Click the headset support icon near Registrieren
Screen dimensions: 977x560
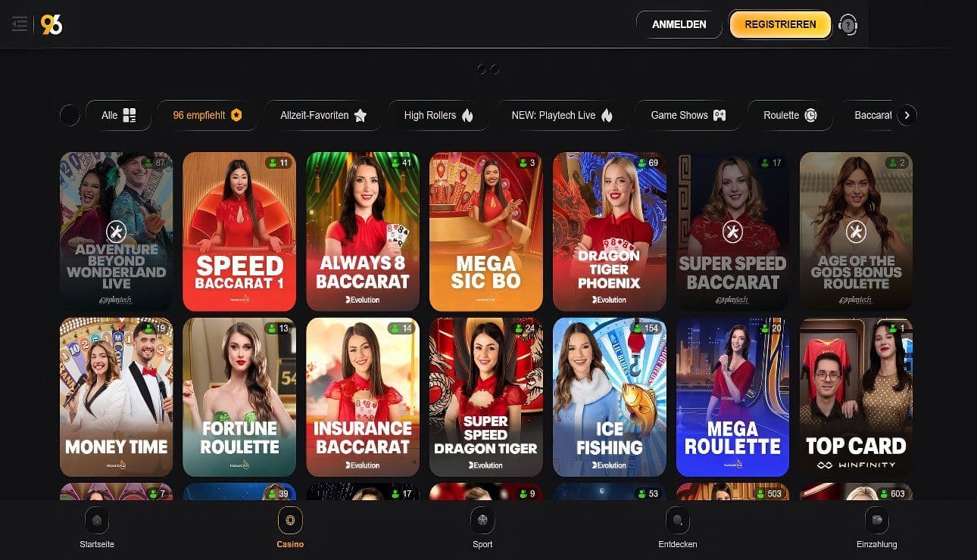848,24
